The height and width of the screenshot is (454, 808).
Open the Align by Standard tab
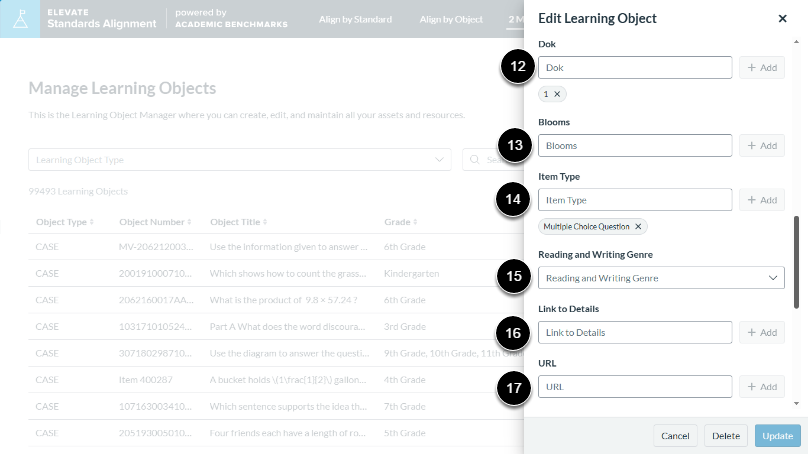click(x=355, y=20)
